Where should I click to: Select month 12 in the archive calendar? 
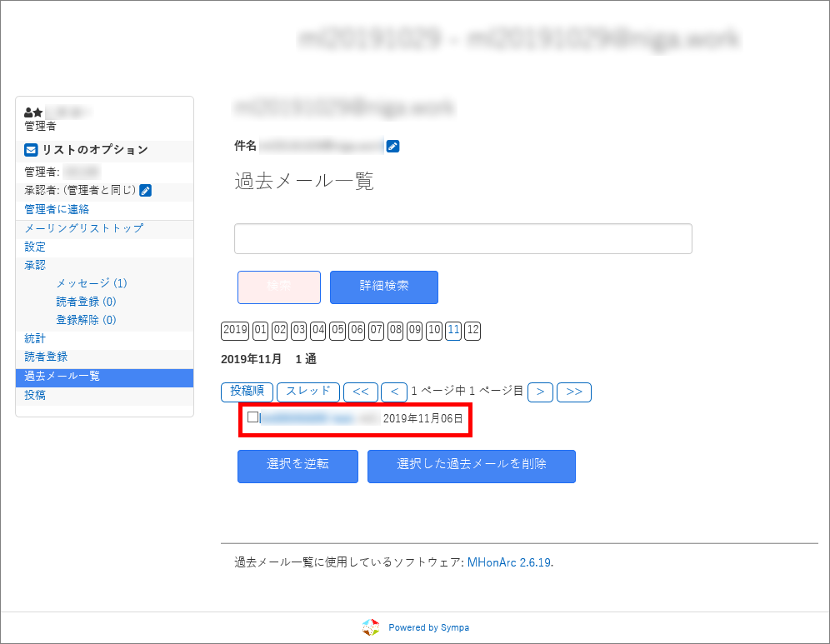(x=472, y=331)
